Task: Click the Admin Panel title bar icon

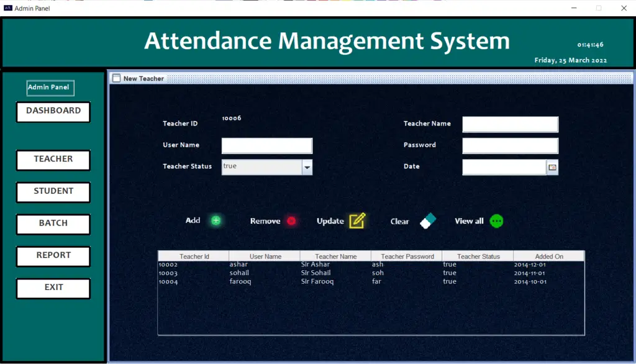Action: [x=7, y=8]
